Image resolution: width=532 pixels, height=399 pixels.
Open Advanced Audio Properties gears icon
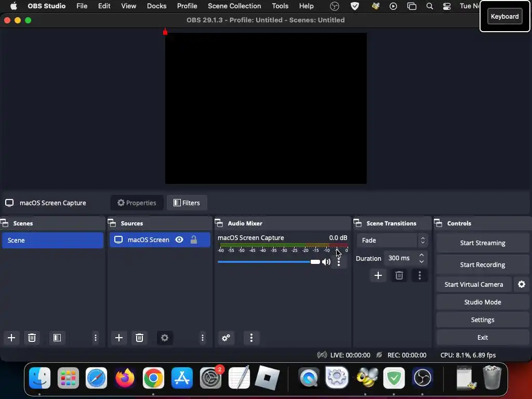[x=226, y=338]
